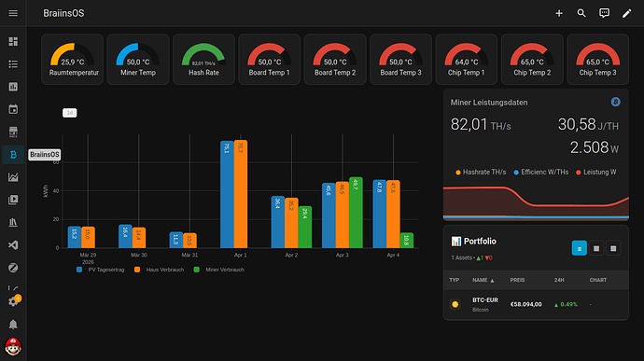The width and height of the screenshot is (644, 361).
Task: Open the line-chart History icon in sidebar
Action: pyautogui.click(x=13, y=177)
